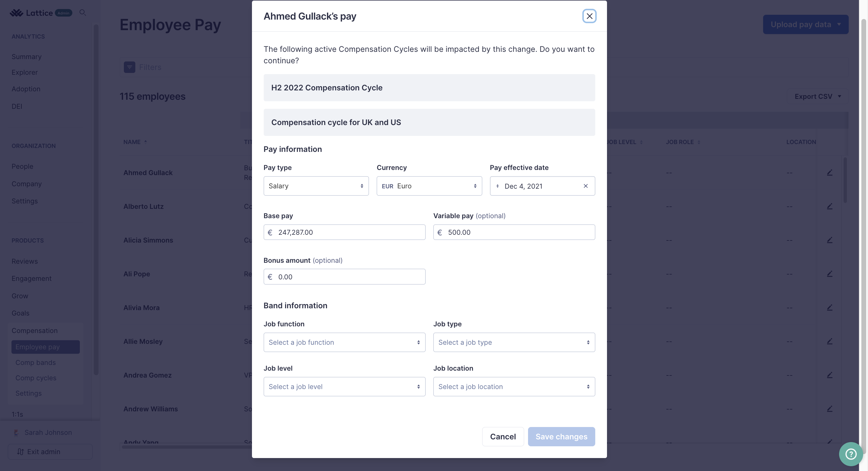The image size is (868, 471).
Task: Select Employee pay in sidebar
Action: pos(46,347)
